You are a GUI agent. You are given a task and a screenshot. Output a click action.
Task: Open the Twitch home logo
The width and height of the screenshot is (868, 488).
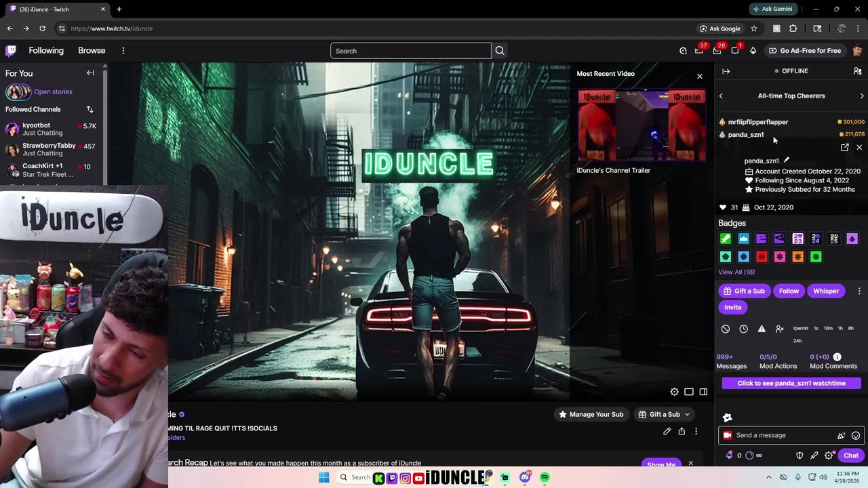click(11, 51)
